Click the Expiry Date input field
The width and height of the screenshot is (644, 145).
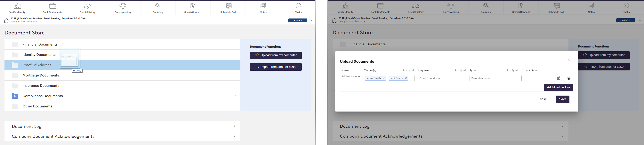[542, 78]
